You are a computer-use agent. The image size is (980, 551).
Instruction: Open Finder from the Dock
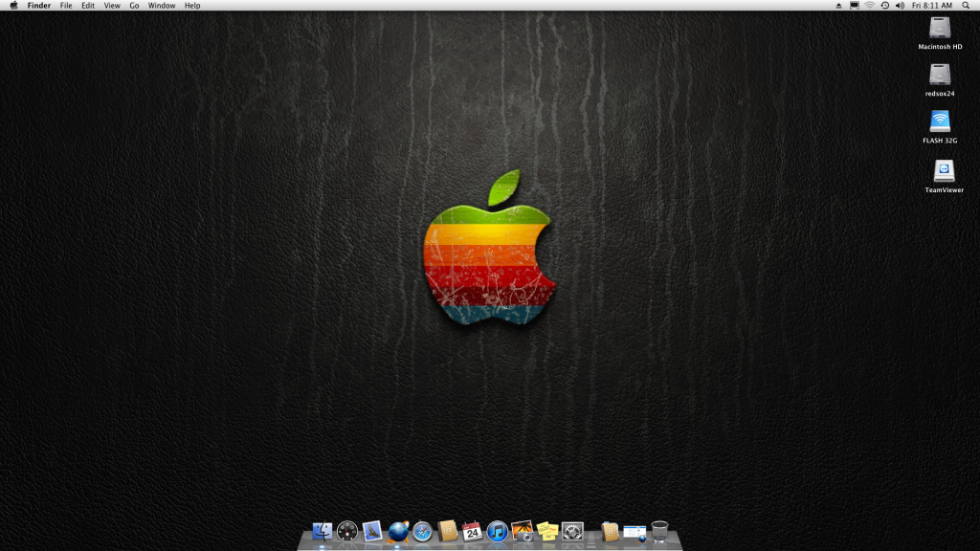pos(323,532)
